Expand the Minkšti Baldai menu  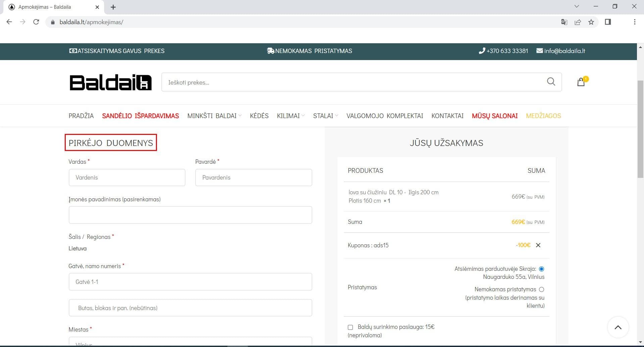coord(214,116)
